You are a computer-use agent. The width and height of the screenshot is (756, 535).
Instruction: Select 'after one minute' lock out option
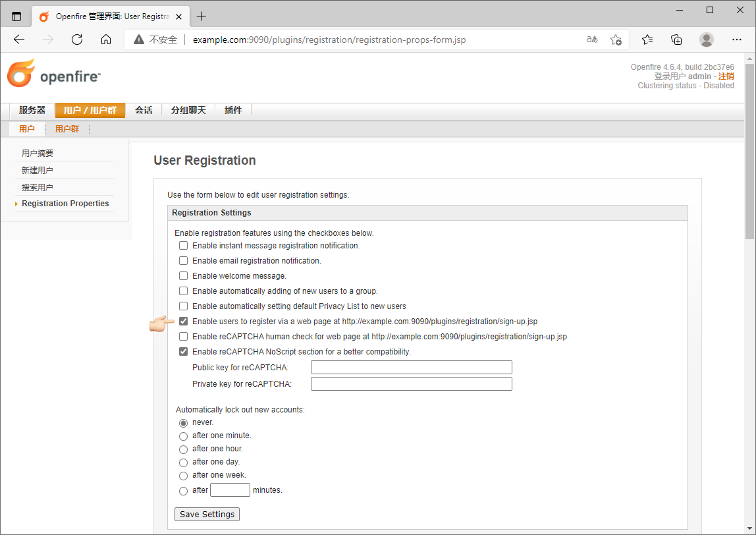tap(183, 436)
